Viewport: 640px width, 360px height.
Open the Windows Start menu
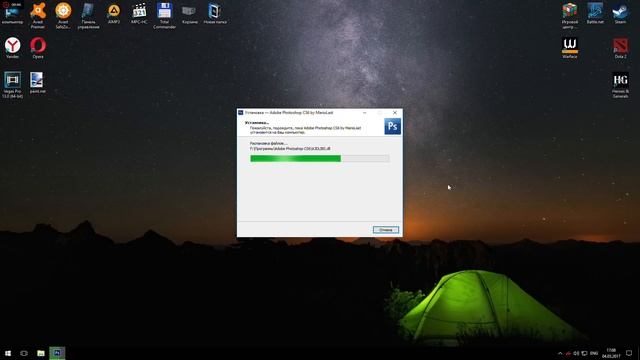[8, 353]
